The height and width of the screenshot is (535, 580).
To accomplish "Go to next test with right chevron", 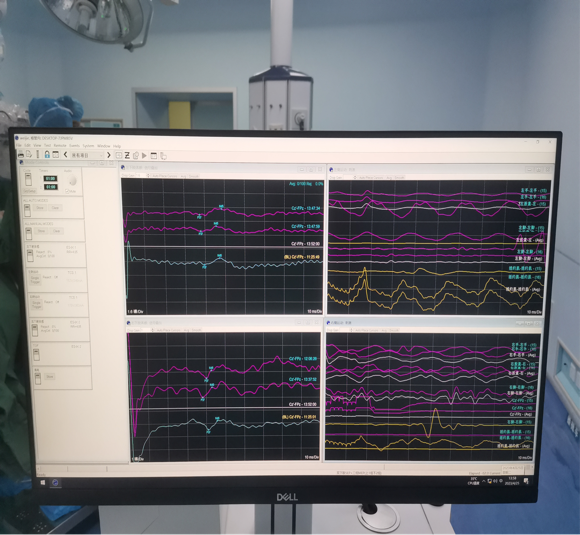I will coord(109,155).
